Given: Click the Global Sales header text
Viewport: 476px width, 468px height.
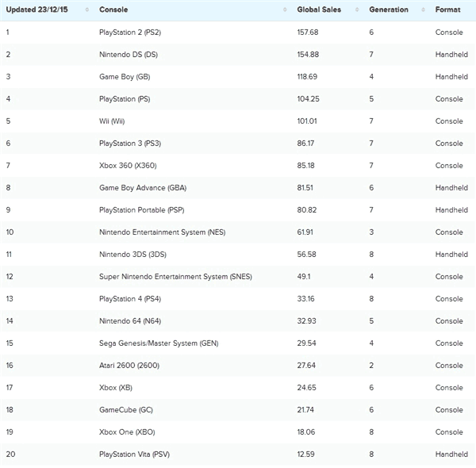Looking at the screenshot, I should coord(320,10).
